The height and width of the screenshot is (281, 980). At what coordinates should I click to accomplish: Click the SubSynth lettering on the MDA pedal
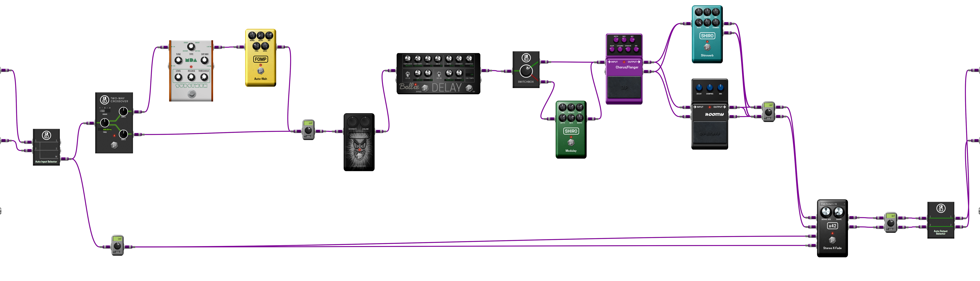click(191, 86)
